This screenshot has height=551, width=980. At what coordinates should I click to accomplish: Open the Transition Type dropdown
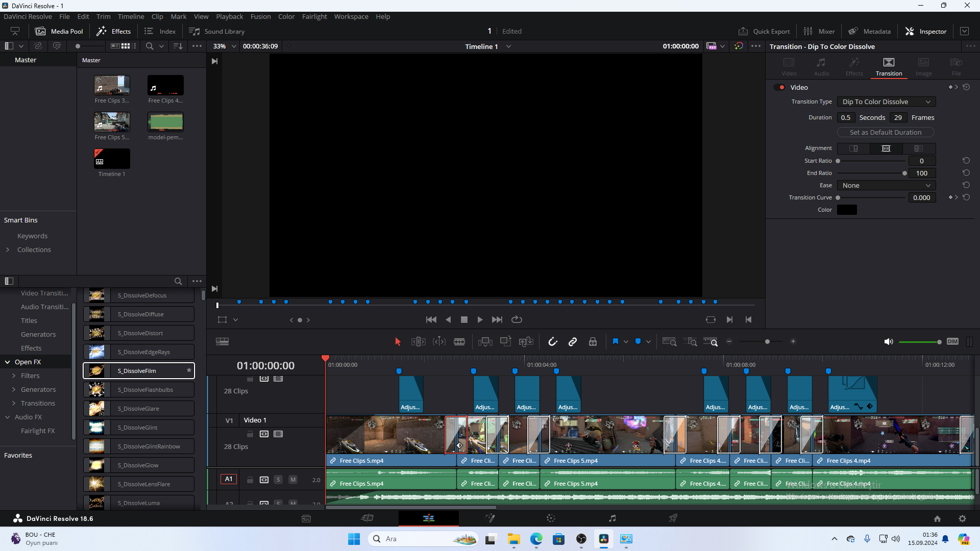(x=886, y=102)
